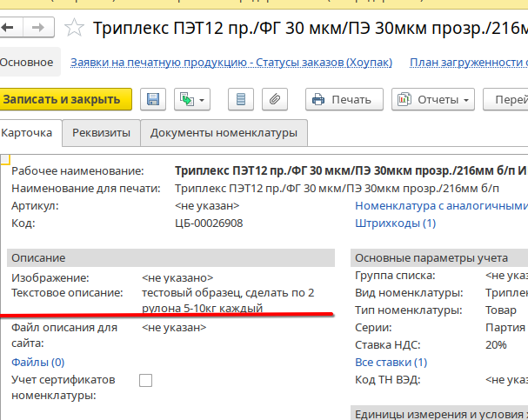Click the Печать print button

(343, 99)
